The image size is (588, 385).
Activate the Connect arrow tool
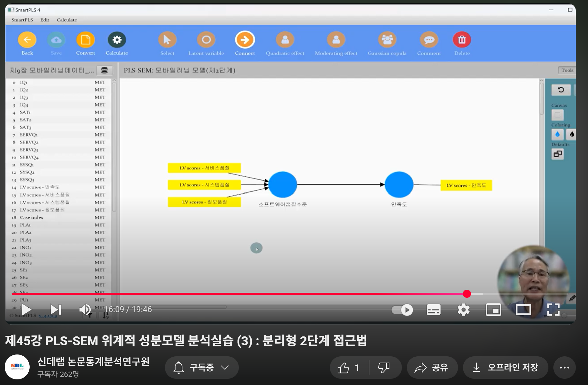tap(245, 40)
